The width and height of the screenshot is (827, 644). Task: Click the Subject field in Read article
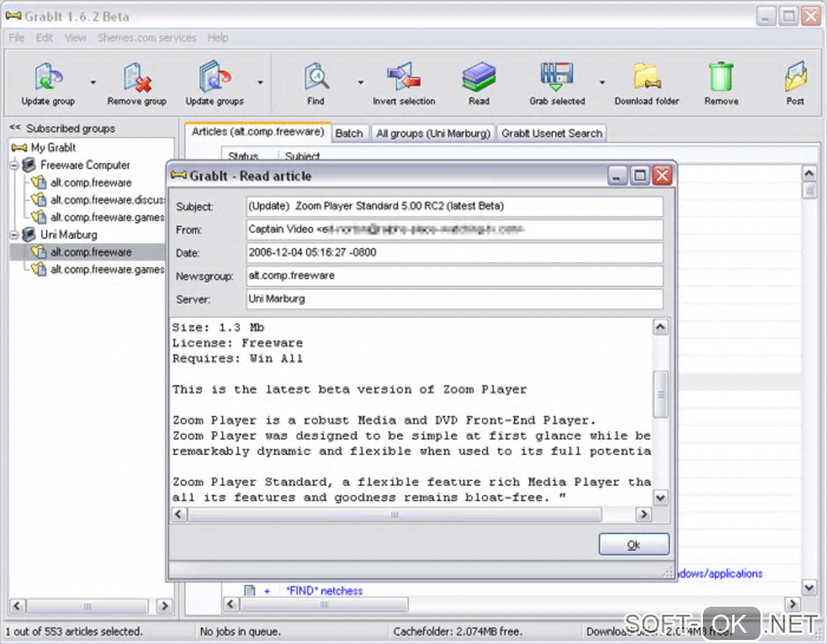click(455, 206)
